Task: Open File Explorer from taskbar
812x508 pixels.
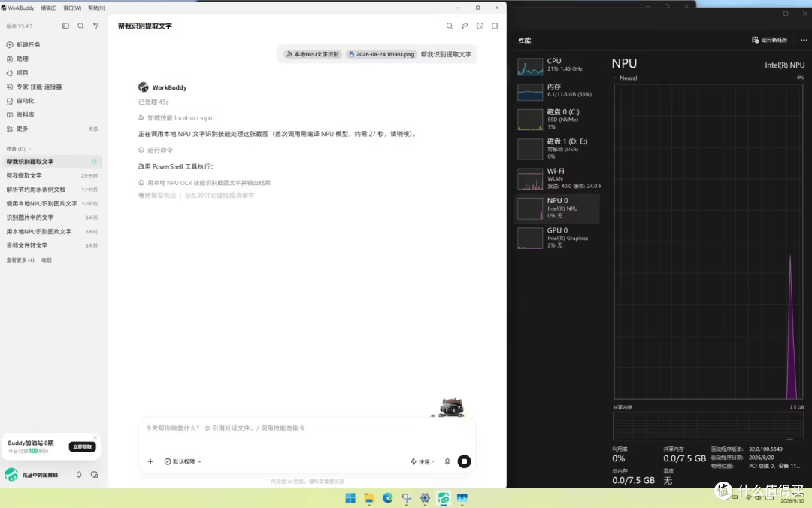Action: click(369, 498)
